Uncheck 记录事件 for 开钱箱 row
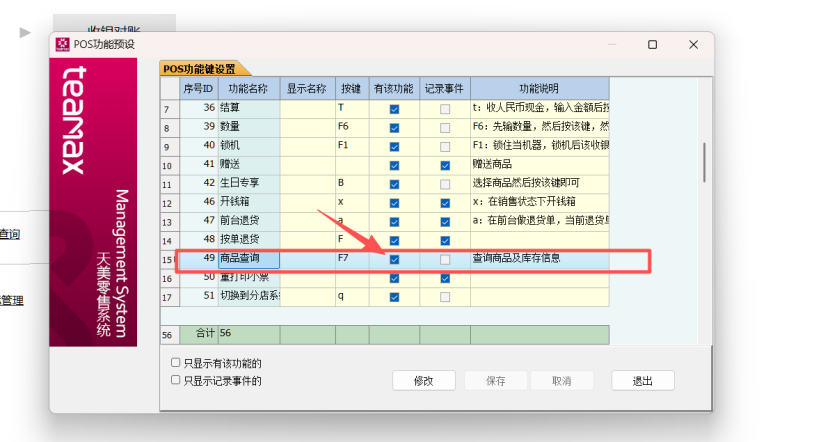 [445, 203]
